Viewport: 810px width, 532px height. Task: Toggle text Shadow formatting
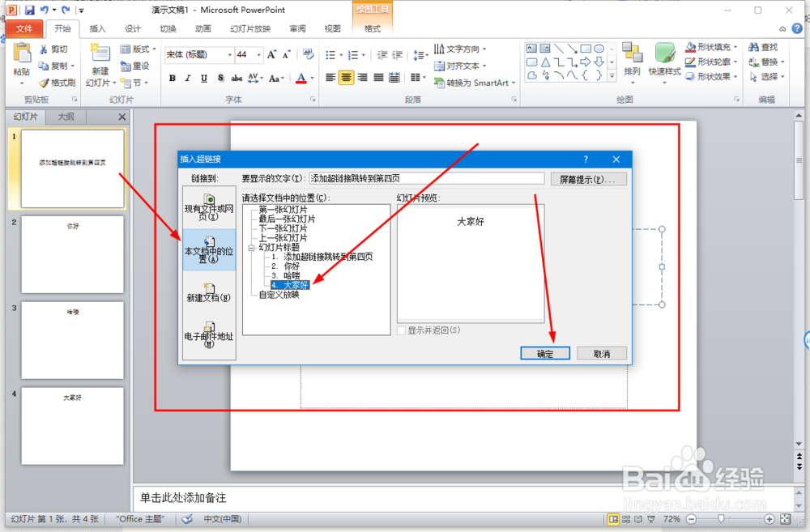click(220, 78)
